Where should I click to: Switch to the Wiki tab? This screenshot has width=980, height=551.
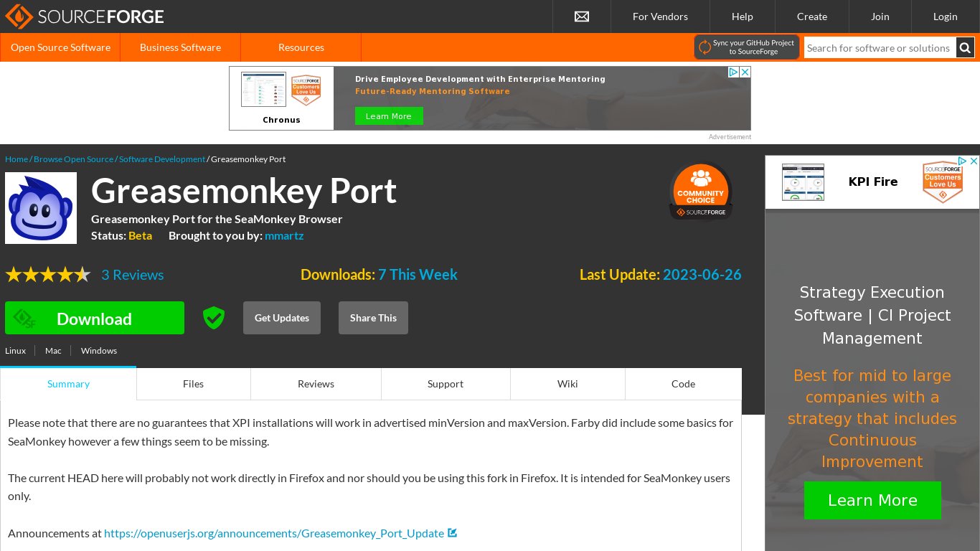tap(567, 384)
